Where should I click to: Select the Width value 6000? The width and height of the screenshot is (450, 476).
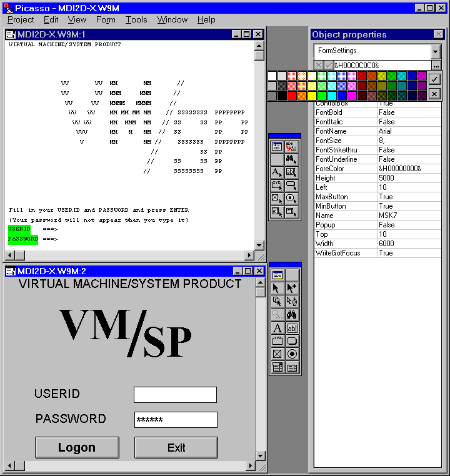point(409,244)
